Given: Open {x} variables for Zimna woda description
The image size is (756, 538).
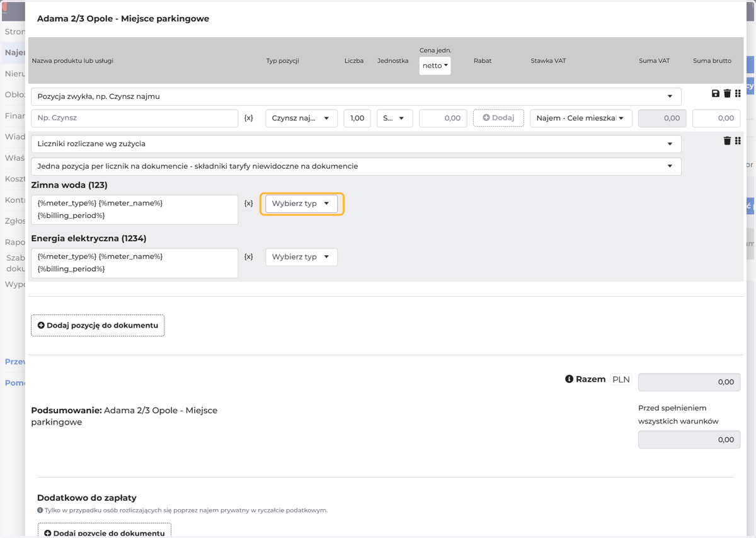Looking at the screenshot, I should [x=249, y=203].
